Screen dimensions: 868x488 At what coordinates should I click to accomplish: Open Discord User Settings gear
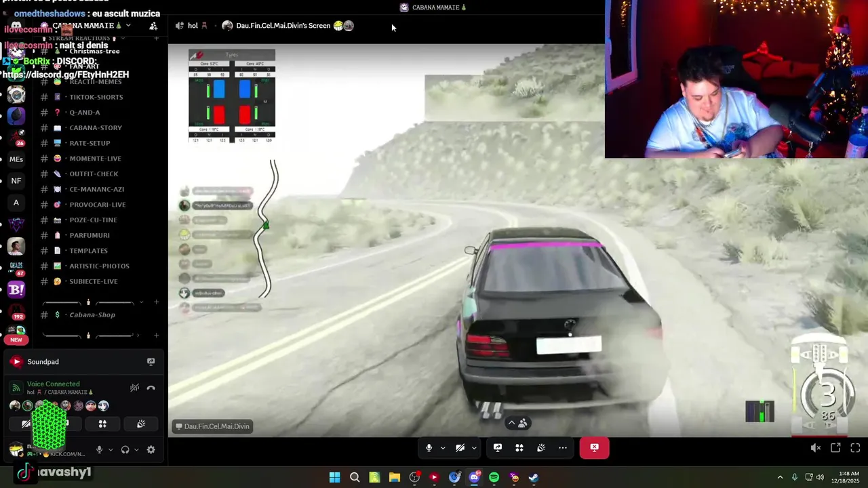pos(151,449)
